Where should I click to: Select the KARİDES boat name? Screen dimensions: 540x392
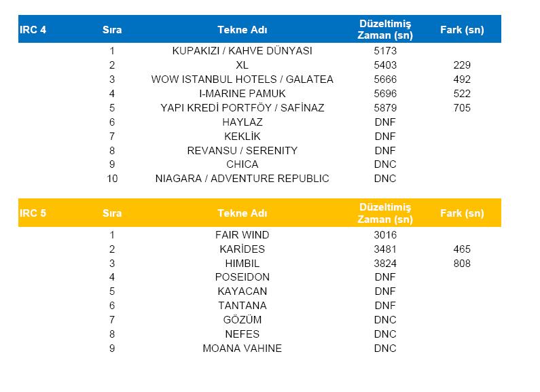coord(242,249)
